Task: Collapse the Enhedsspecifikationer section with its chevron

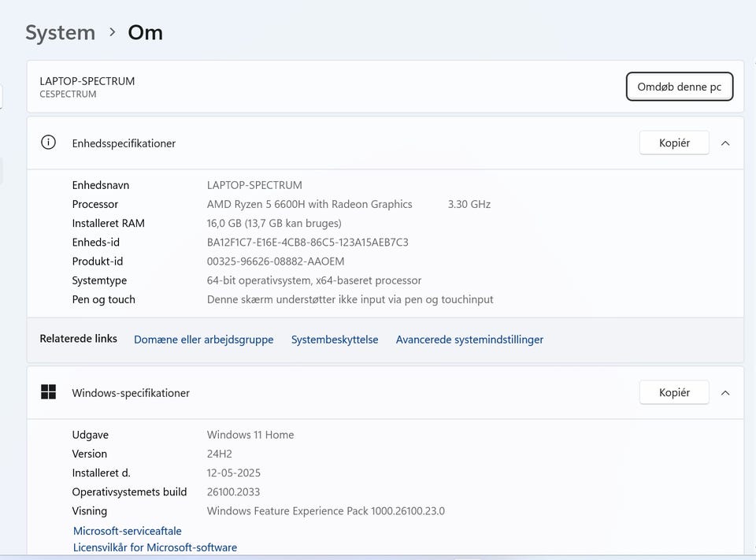Action: coord(725,143)
